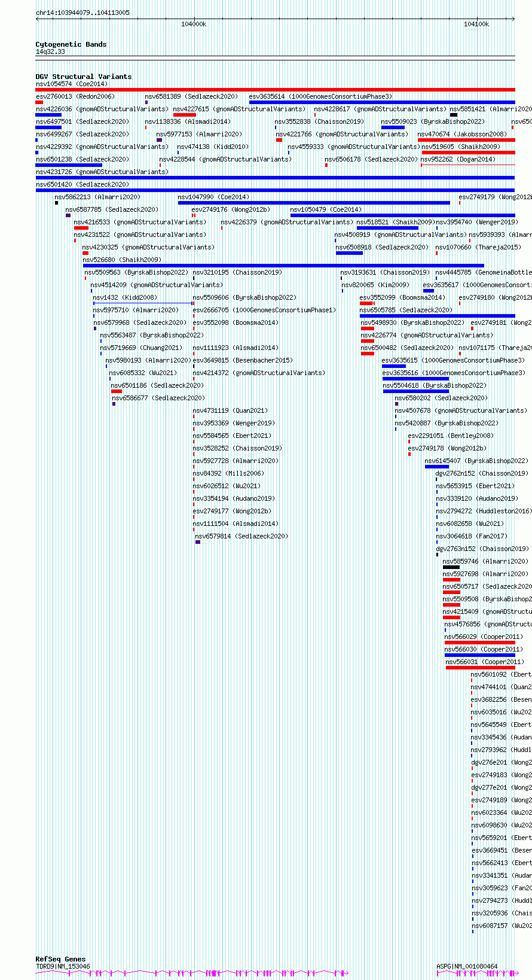This screenshot has height=980, width=532.
Task: Select nsv566031 (Cooper2011) label
Action: [x=485, y=662]
